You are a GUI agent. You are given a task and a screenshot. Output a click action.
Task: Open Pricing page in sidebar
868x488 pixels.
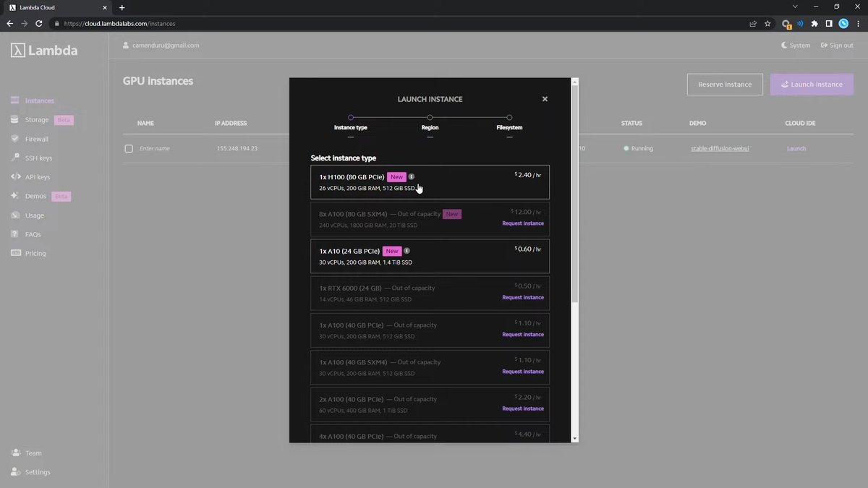(x=35, y=254)
